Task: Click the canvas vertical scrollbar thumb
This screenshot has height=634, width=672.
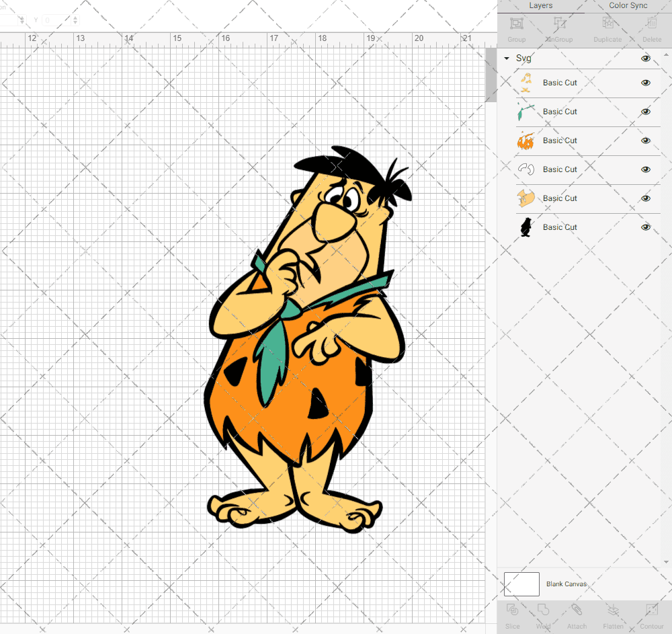Action: [x=491, y=75]
